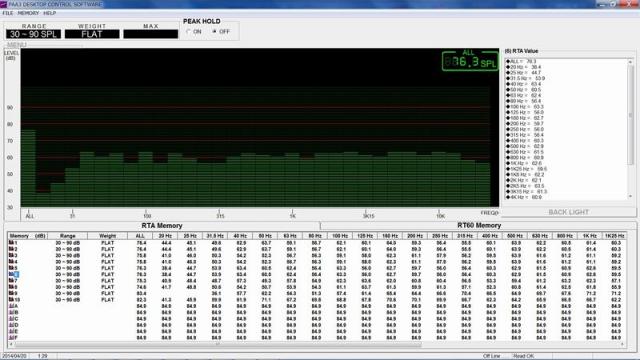
Task: Select memory slot 1 icon in RTA Memory
Action: point(11,243)
